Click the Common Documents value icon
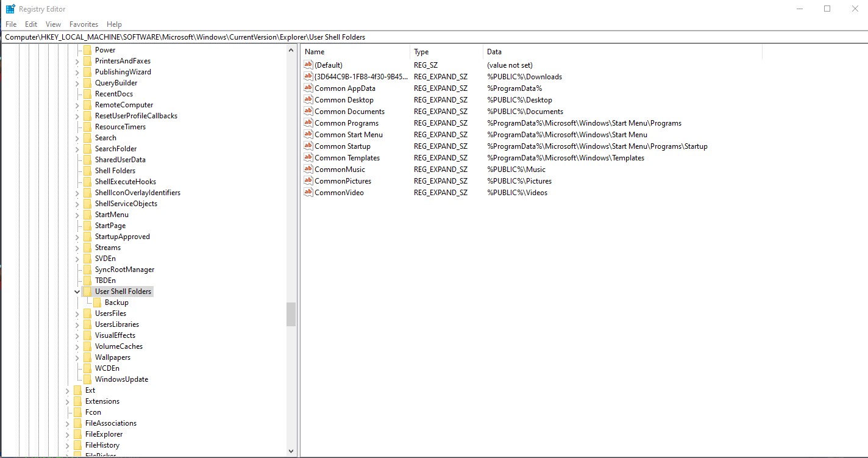Image resolution: width=868 pixels, height=458 pixels. tap(308, 112)
